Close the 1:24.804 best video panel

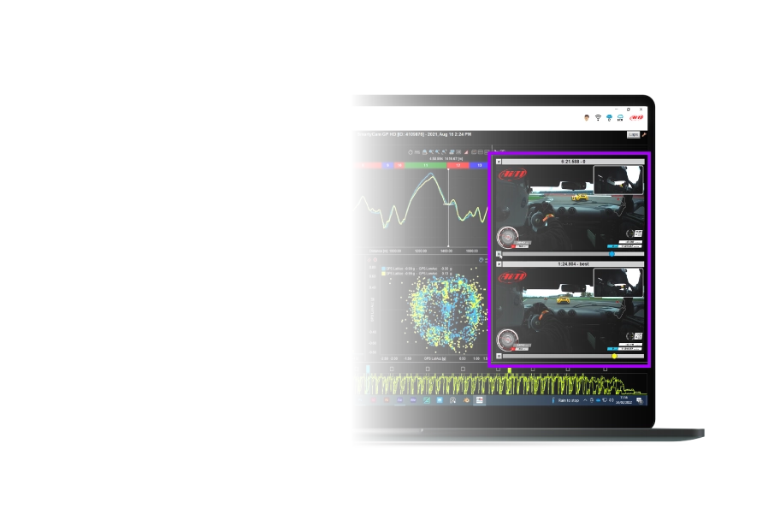[x=499, y=264]
